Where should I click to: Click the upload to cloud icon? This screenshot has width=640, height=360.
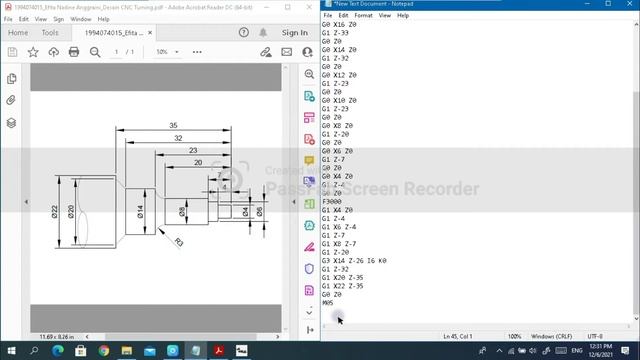coord(53,52)
